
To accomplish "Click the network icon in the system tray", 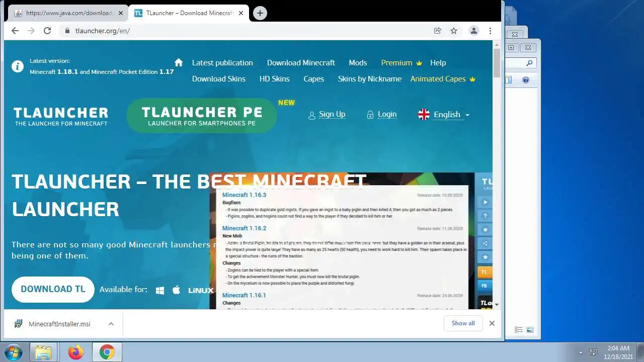I will coord(593,352).
